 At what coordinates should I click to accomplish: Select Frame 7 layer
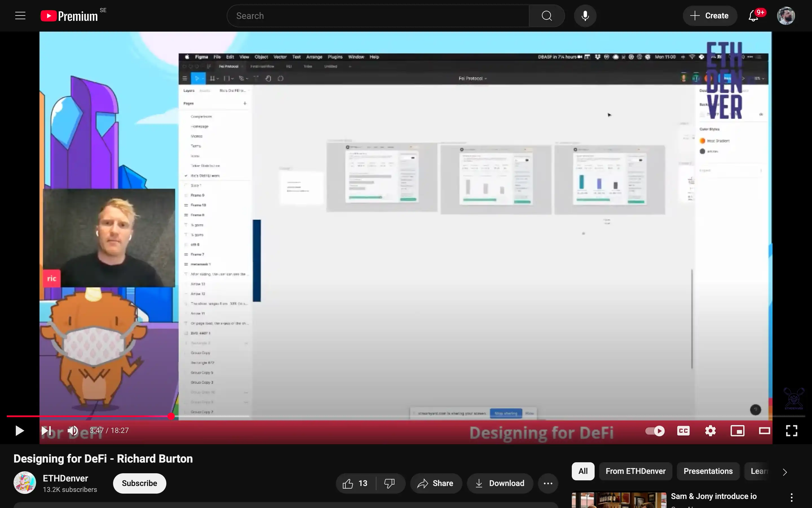[x=197, y=254]
